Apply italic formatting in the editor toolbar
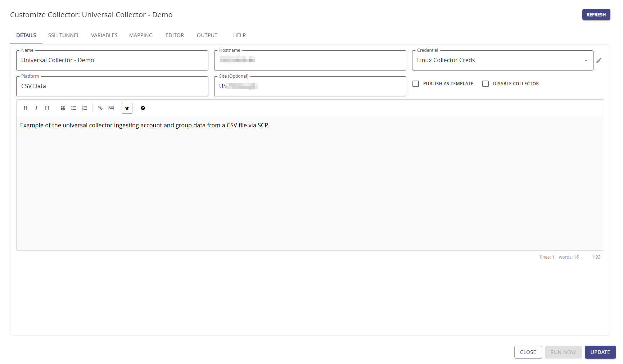 pos(36,108)
